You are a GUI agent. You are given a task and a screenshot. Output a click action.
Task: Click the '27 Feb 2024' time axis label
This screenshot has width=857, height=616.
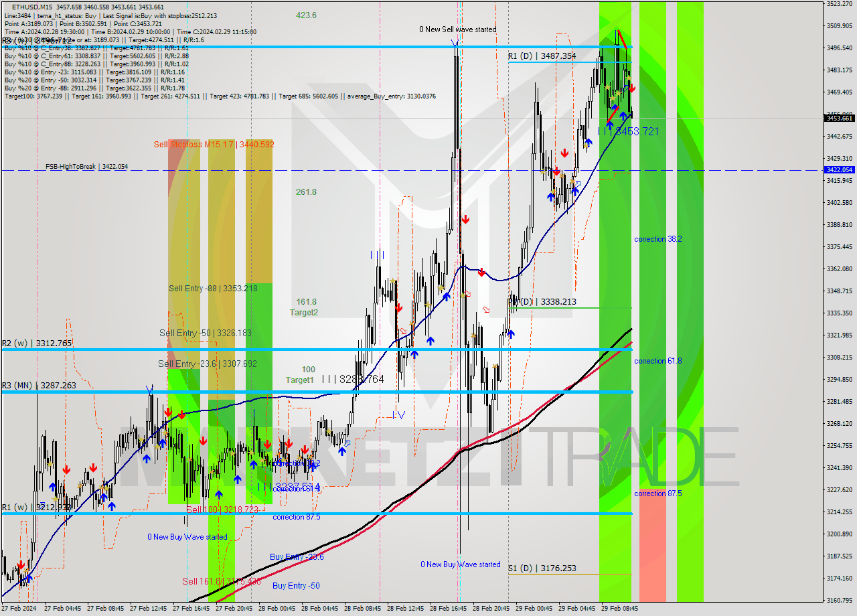coord(19,609)
